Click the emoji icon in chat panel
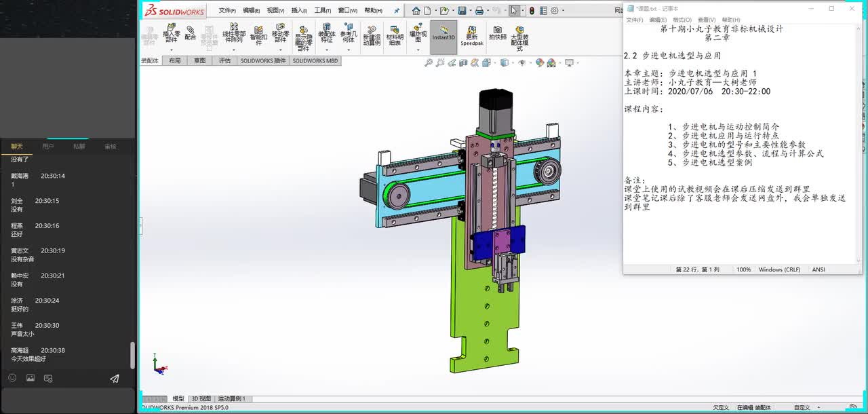The image size is (868, 414). click(12, 378)
